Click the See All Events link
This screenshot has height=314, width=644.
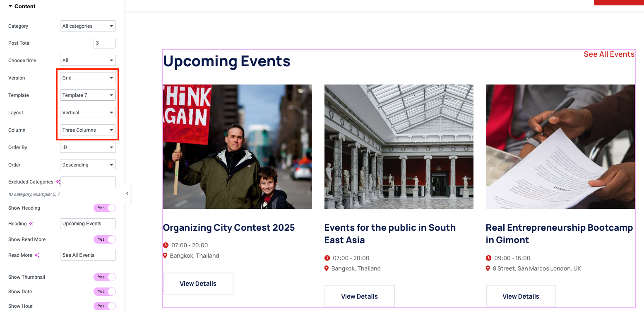pos(609,54)
